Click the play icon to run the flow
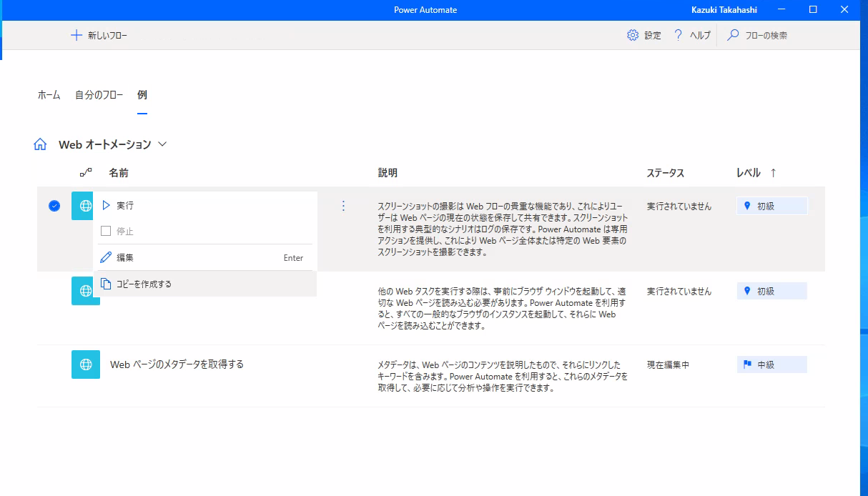The height and width of the screenshot is (496, 868). (x=107, y=205)
